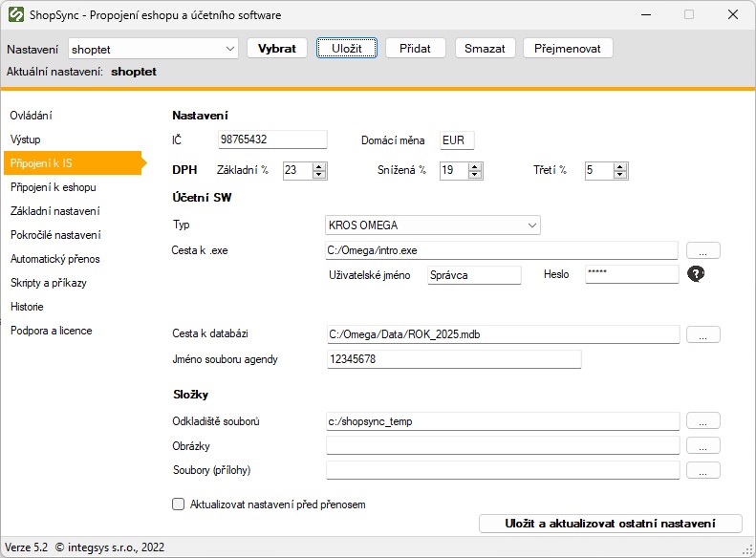Click the empty Soubory (přílohy) field

[x=503, y=470]
